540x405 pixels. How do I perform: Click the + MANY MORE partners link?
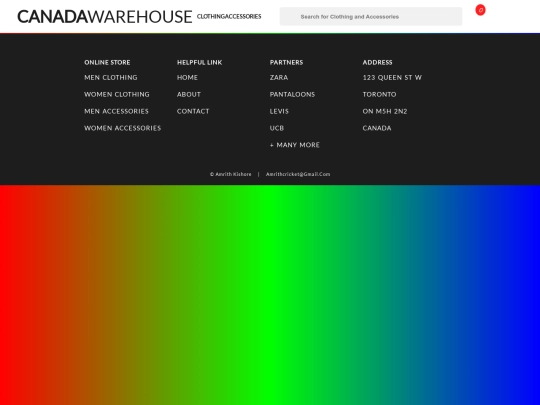(295, 145)
